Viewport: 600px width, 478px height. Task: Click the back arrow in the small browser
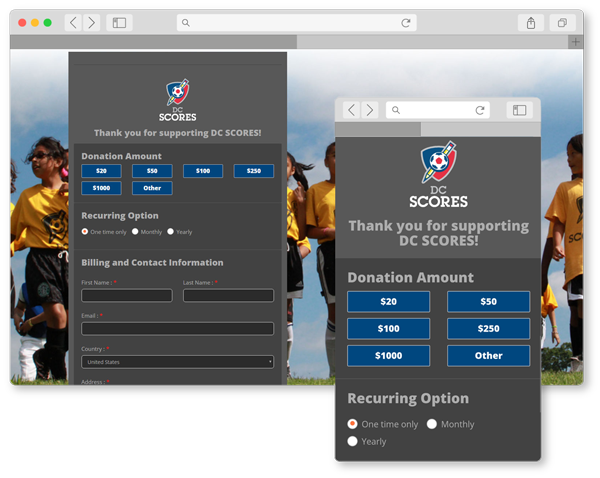(351, 110)
